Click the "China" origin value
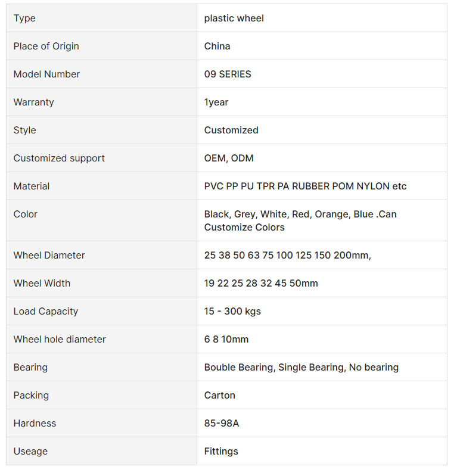The width and height of the screenshot is (457, 476). (x=217, y=46)
